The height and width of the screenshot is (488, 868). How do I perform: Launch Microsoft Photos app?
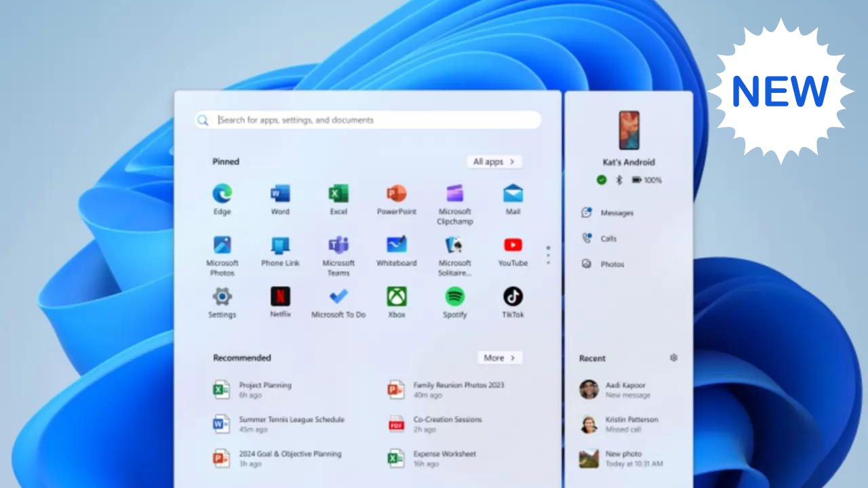[222, 256]
